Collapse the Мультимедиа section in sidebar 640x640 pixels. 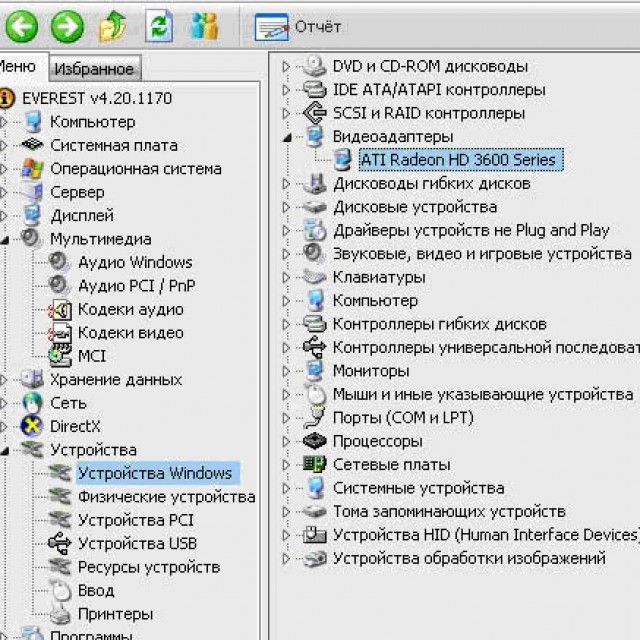click(6, 239)
